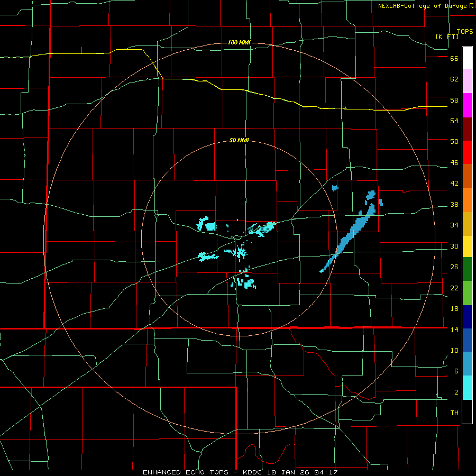The image size is (476, 476).
Task: Click the legend value 22
Action: [x=454, y=288]
